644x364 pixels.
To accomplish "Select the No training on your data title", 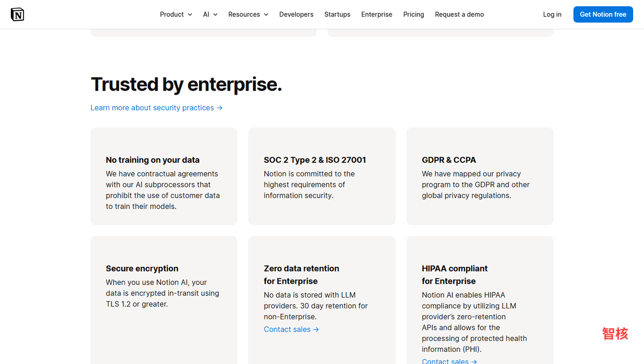I will tap(153, 160).
